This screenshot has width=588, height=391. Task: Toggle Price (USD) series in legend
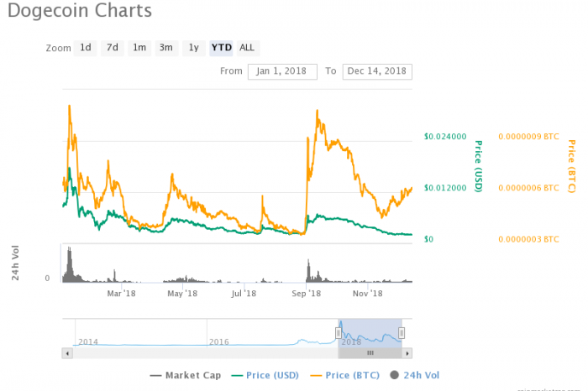click(x=265, y=375)
